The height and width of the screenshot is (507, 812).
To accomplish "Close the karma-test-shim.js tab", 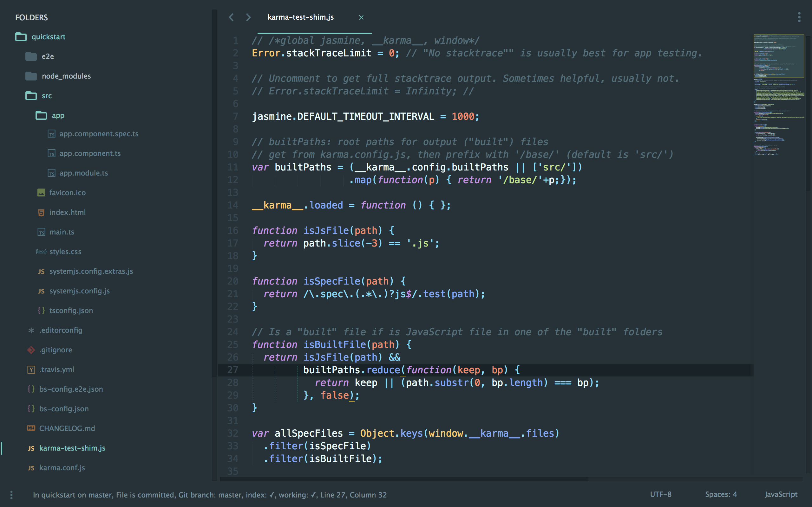I will 361,17.
